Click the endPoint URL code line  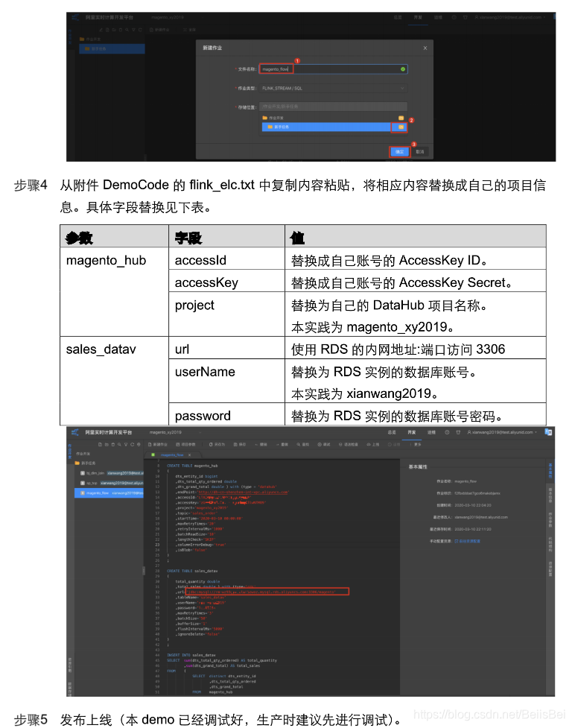coord(232,492)
